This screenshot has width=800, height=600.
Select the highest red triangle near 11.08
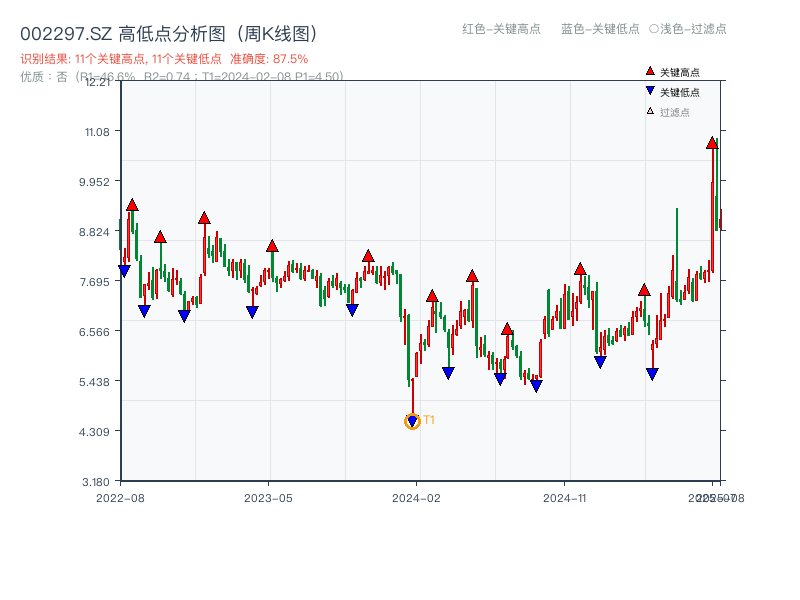tap(712, 143)
